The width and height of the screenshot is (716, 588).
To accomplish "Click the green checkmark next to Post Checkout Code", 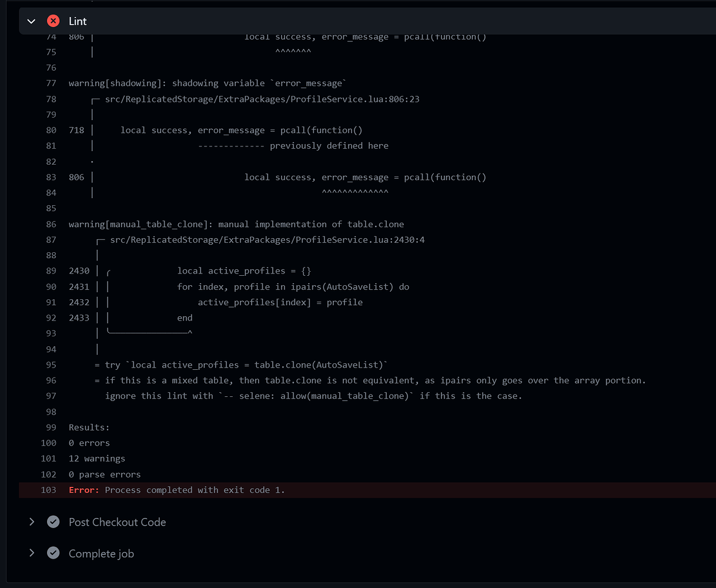I will click(x=53, y=522).
